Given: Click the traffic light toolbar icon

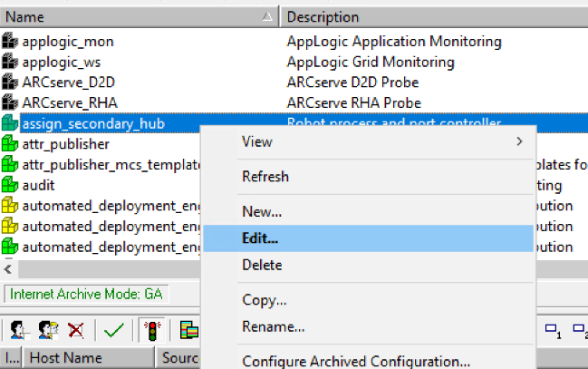Looking at the screenshot, I should (150, 330).
